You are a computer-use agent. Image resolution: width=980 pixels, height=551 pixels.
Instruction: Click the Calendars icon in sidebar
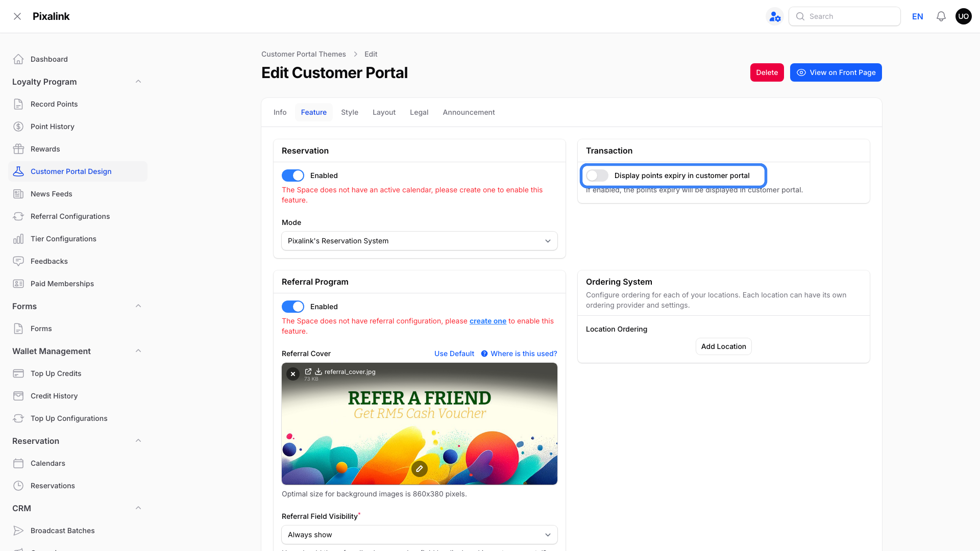(x=18, y=463)
